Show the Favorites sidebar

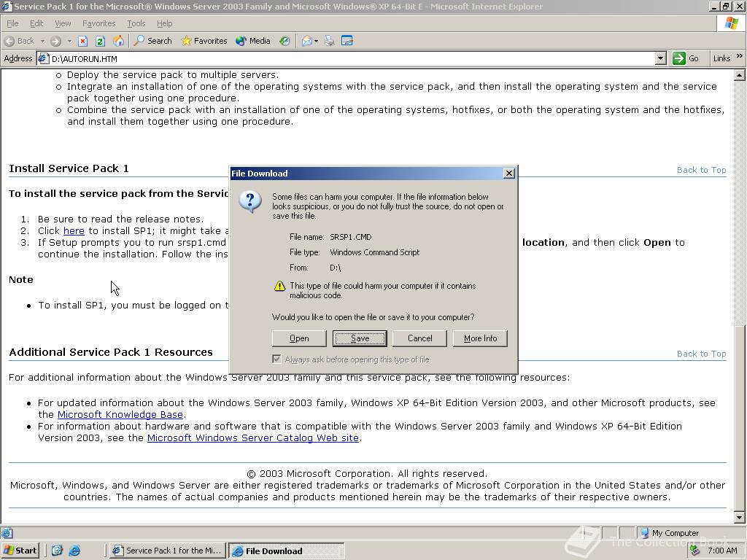click(204, 41)
